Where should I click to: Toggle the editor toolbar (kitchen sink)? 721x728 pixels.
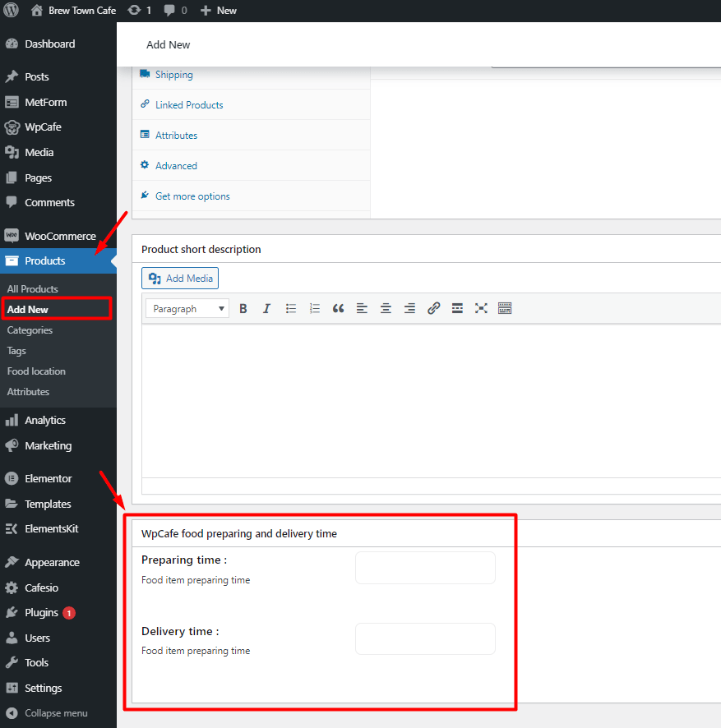505,309
